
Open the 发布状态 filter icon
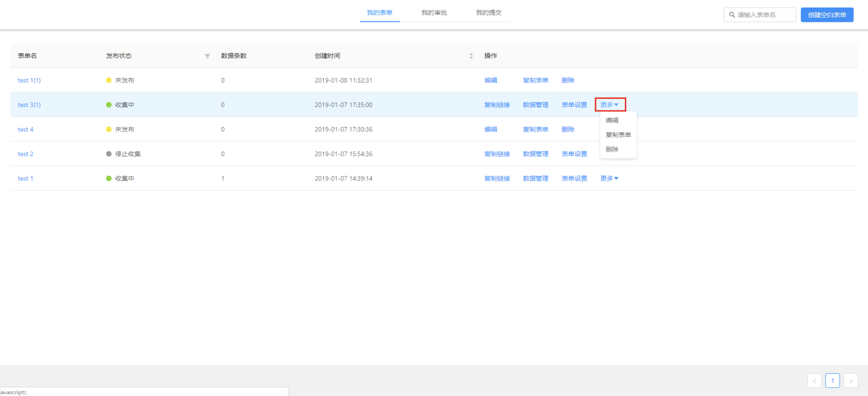(207, 56)
